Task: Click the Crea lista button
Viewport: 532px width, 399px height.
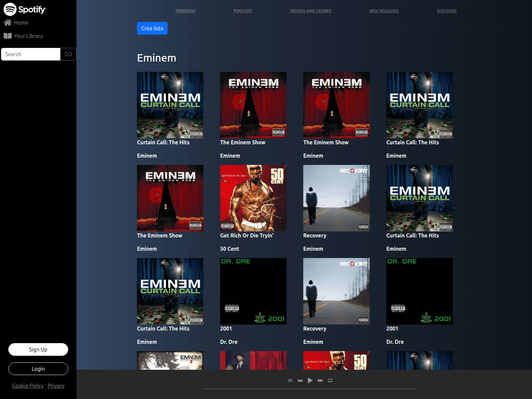Action: coord(152,28)
